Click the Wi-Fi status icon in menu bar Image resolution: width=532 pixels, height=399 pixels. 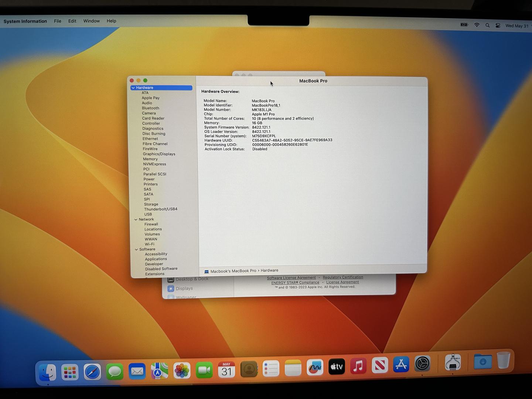click(x=477, y=25)
